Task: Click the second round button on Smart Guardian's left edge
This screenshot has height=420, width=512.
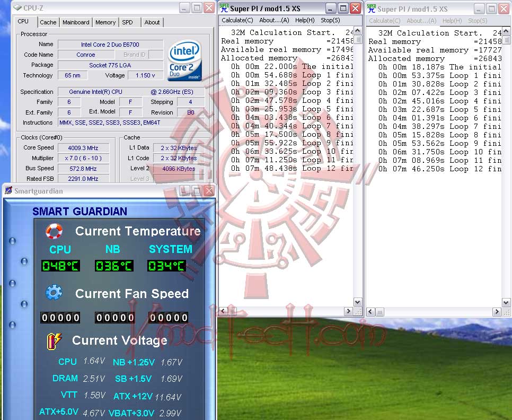Action: point(24,261)
